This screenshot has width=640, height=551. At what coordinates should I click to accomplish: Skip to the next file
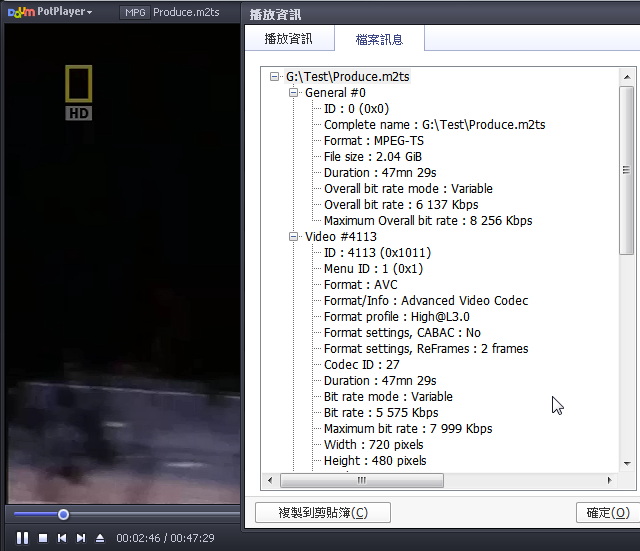coord(81,538)
